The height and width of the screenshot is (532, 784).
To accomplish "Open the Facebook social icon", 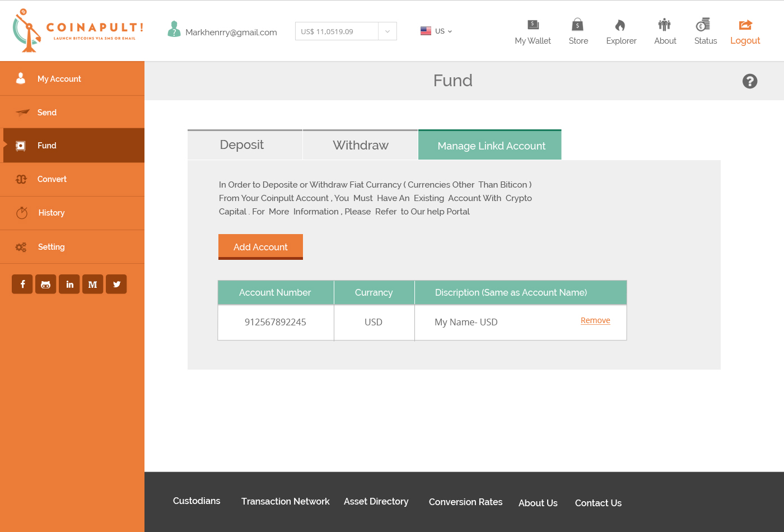I will 22,284.
